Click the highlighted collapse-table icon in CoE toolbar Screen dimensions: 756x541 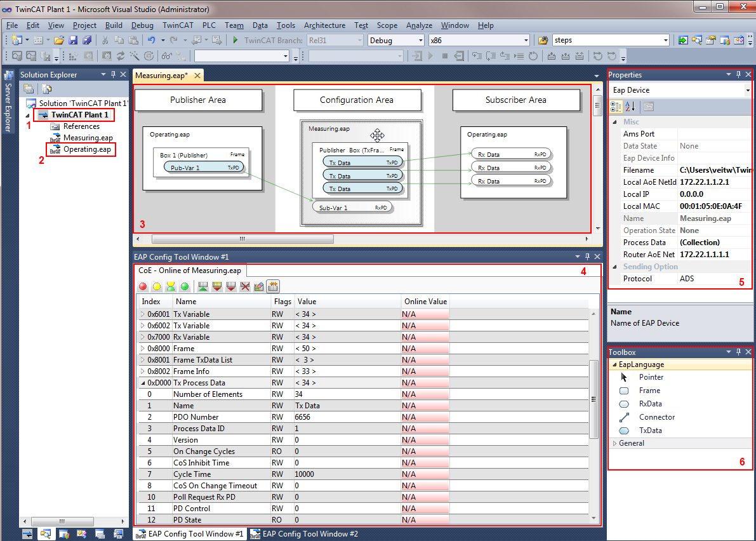coord(273,286)
